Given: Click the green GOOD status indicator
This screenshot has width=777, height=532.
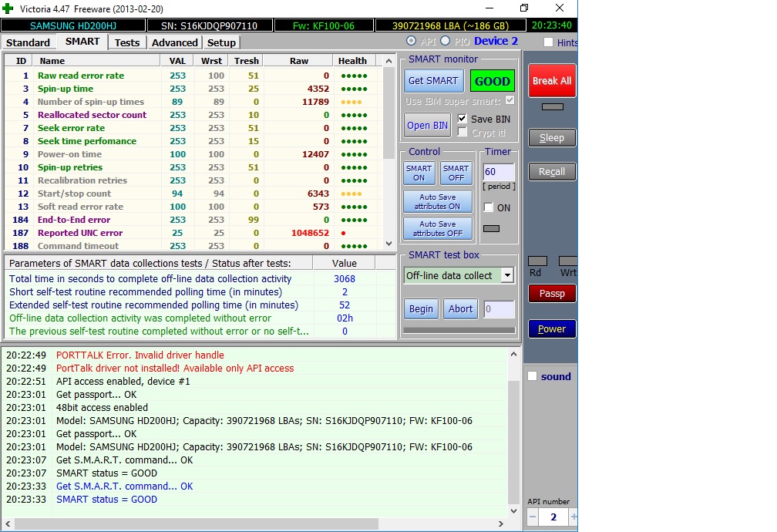Looking at the screenshot, I should pos(492,81).
